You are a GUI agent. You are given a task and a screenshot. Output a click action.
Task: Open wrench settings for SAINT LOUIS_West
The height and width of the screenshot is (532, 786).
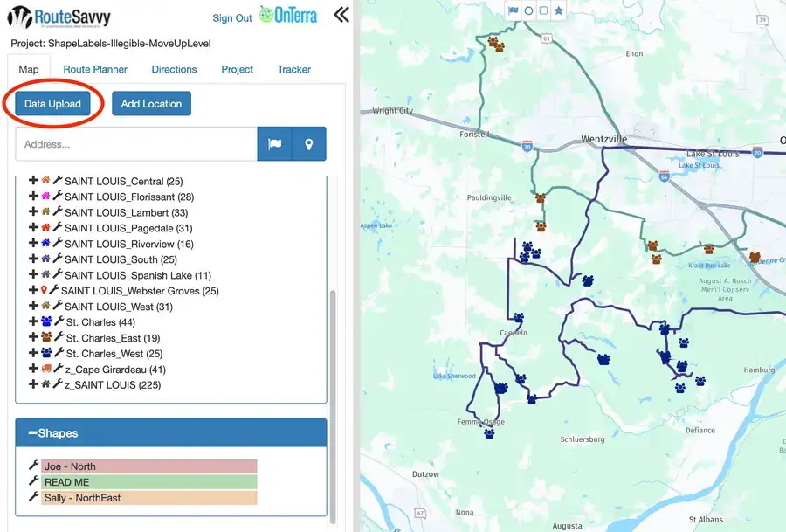pos(57,306)
